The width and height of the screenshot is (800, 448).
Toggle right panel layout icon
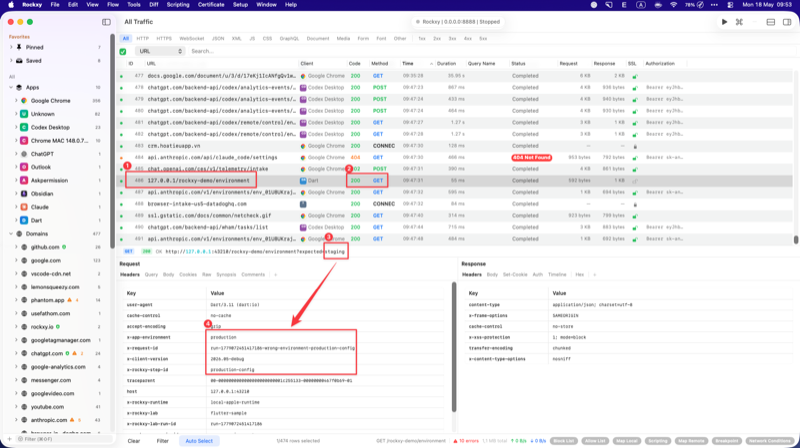tap(787, 22)
